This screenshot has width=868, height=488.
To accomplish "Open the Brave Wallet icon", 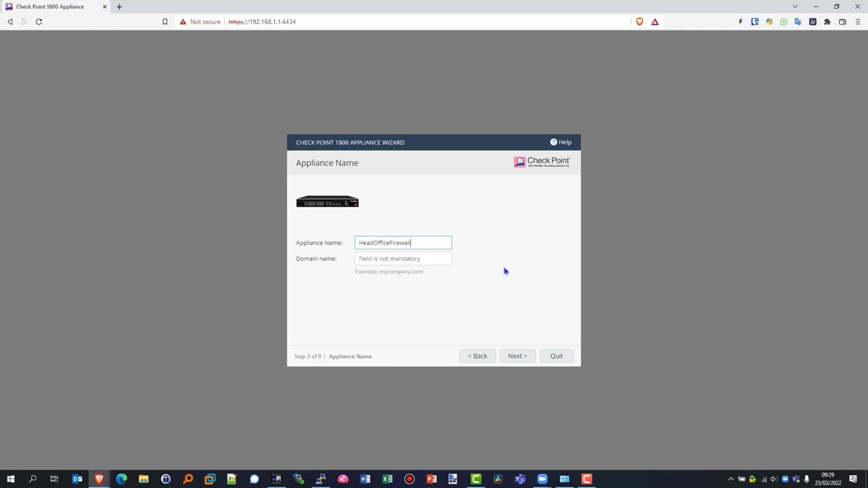I will coord(842,22).
